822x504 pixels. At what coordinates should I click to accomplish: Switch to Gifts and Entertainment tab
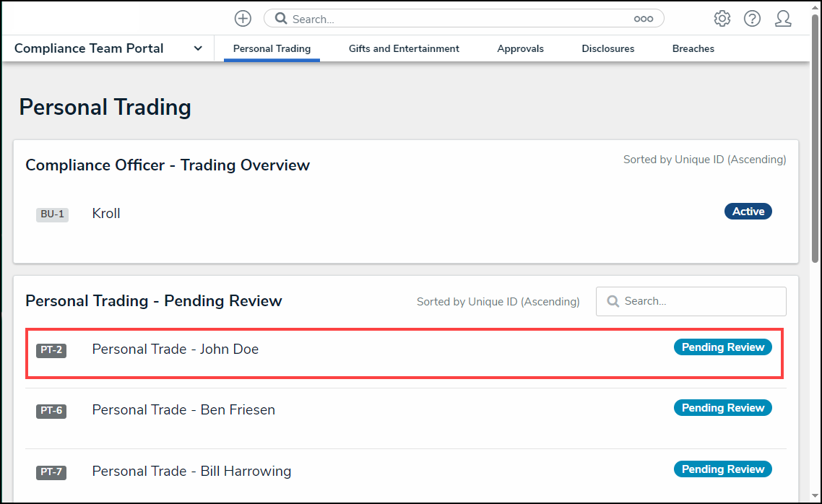[404, 48]
